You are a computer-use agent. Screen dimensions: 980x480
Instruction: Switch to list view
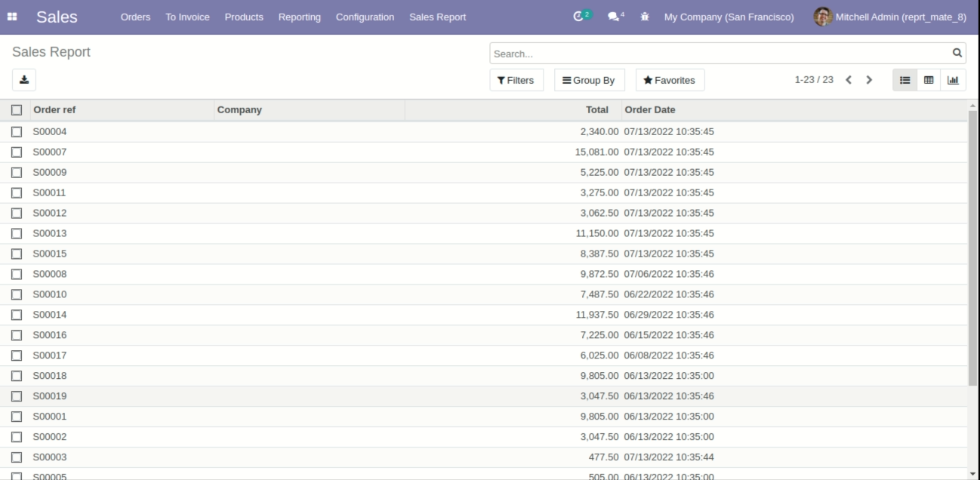pyautogui.click(x=904, y=80)
